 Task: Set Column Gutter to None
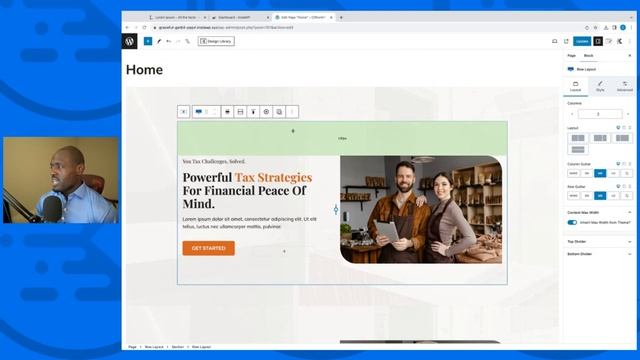573,173
